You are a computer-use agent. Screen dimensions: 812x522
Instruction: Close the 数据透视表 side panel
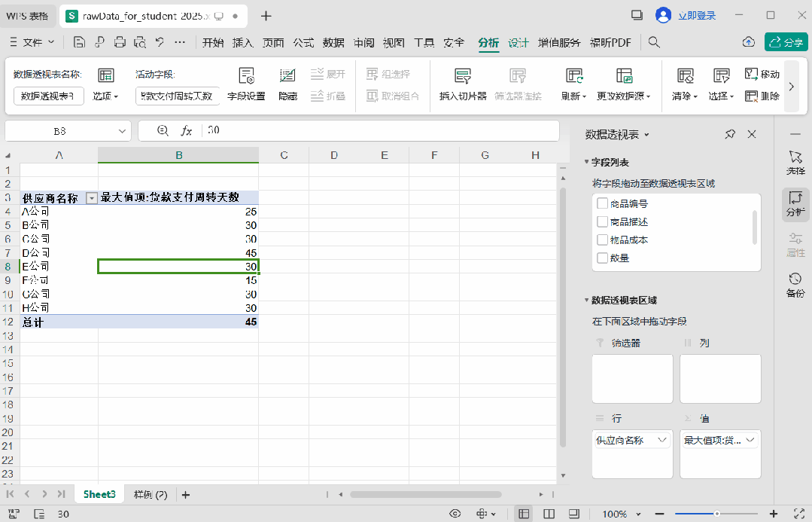tap(752, 135)
